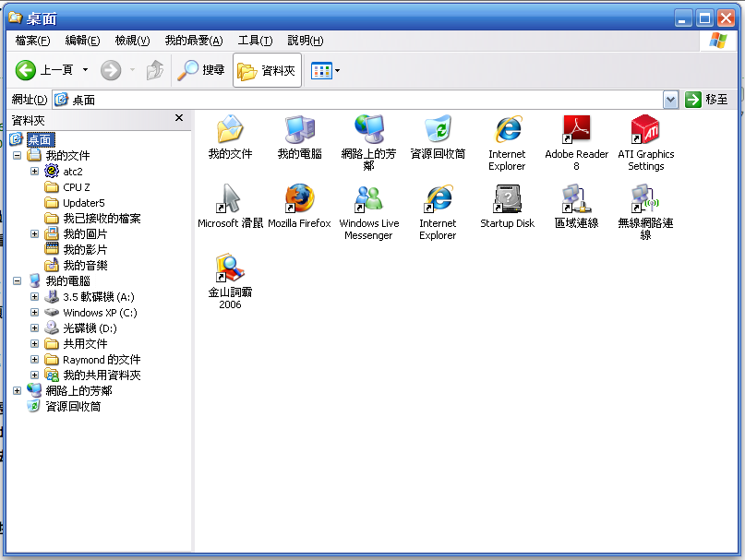Expand the 光碟機 (D:) node
This screenshot has height=560, width=745.
34,328
